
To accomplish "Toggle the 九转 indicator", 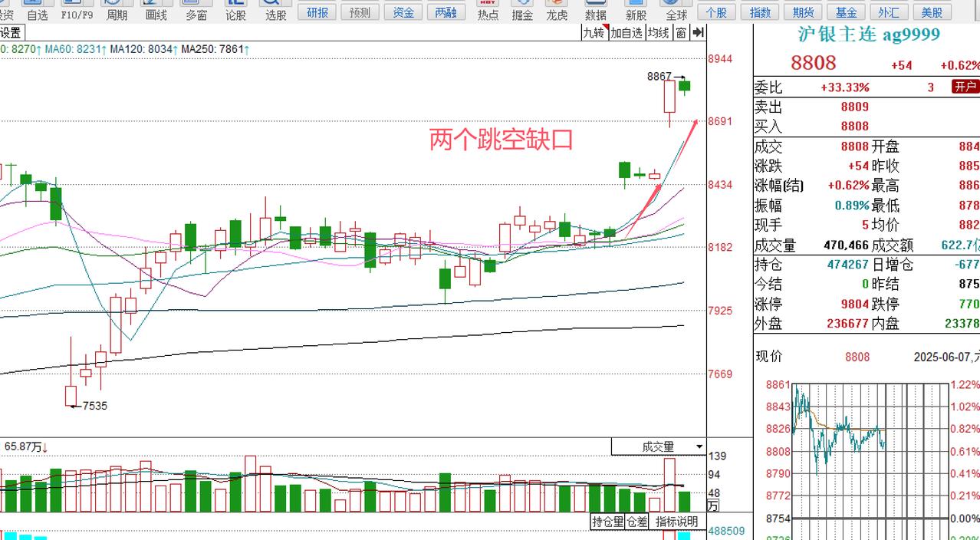I will point(594,32).
